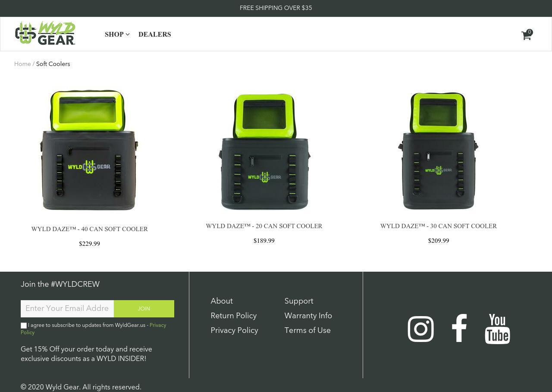Check the subscribe agreement checkbox
Viewport: 552px width, 392px height.
coord(24,326)
